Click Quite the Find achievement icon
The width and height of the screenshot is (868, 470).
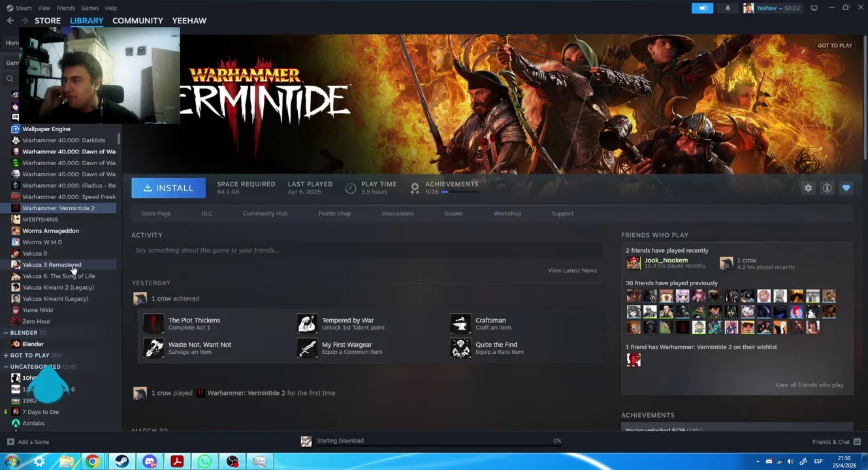(460, 348)
